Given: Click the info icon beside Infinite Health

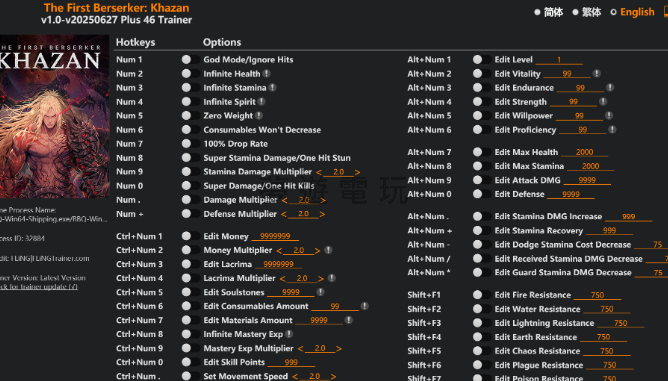Looking at the screenshot, I should coord(267,74).
